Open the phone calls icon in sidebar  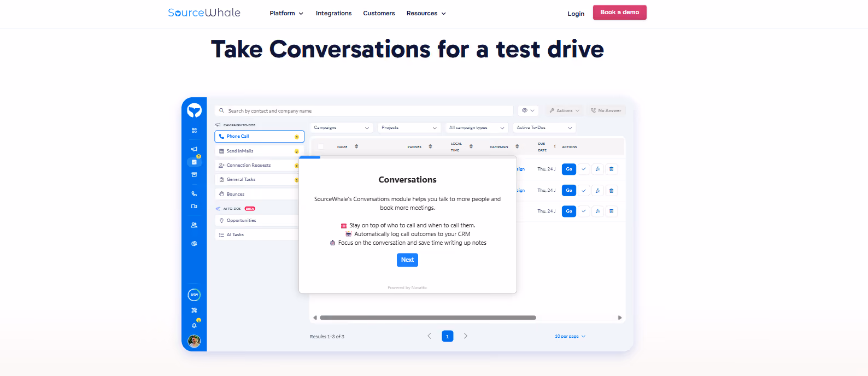click(194, 194)
